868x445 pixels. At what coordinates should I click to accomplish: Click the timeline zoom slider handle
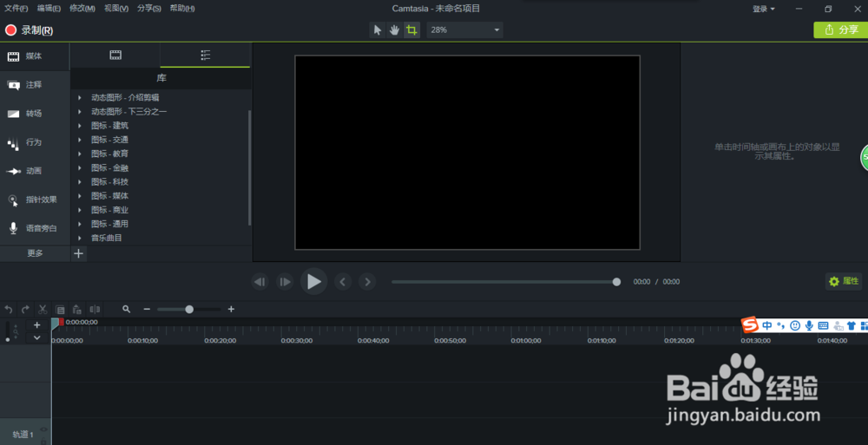(x=189, y=310)
